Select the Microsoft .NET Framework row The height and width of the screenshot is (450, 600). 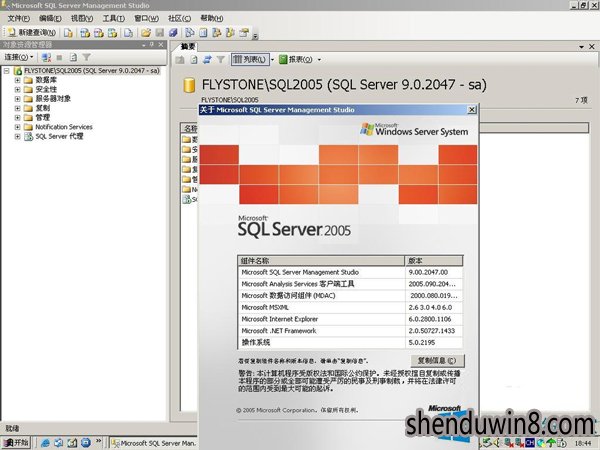coord(350,331)
